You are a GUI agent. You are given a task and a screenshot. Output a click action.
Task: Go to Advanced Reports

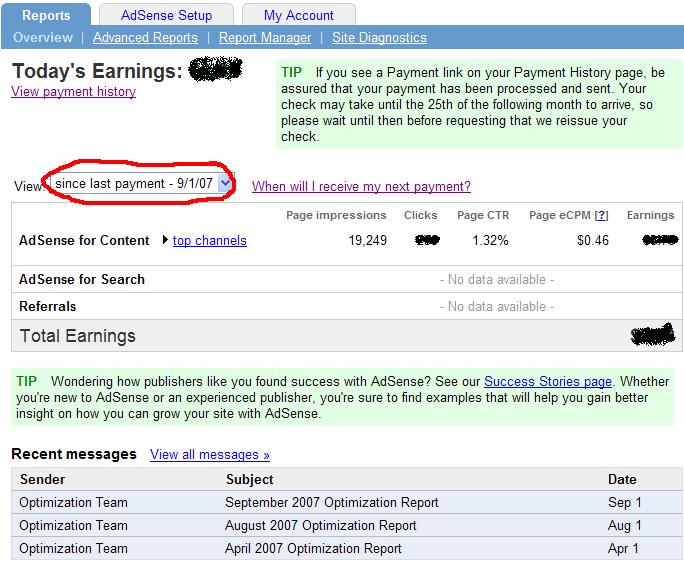pyautogui.click(x=145, y=38)
